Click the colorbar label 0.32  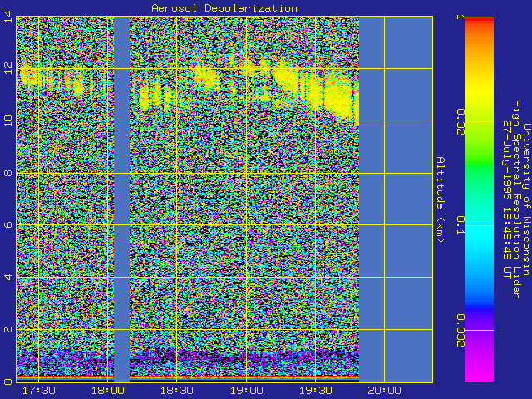pos(460,122)
